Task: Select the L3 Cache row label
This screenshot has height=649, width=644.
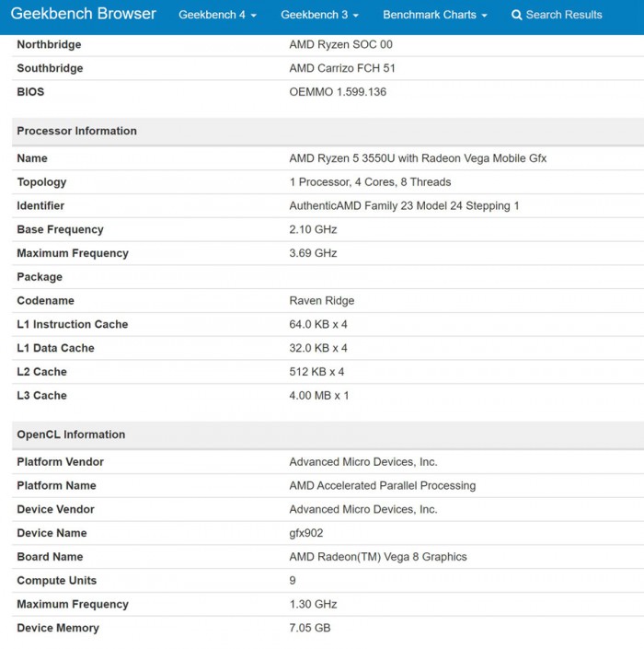Action: pyautogui.click(x=41, y=396)
